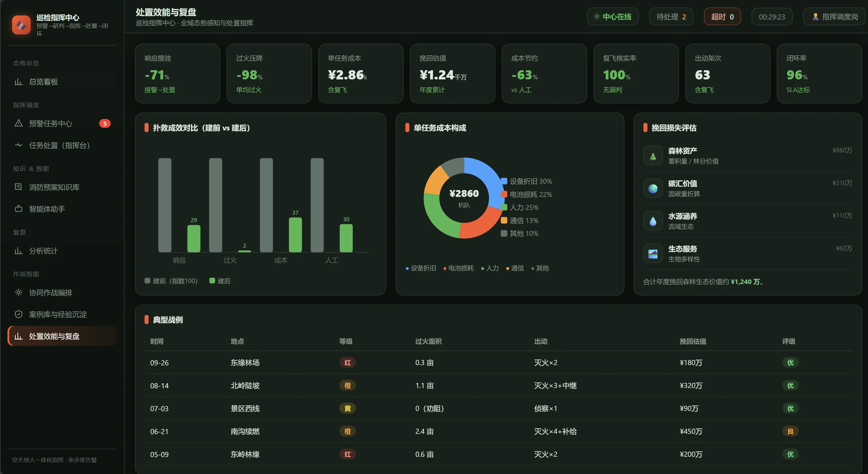Click the blue 设备折旧 30% color swatch

point(504,181)
